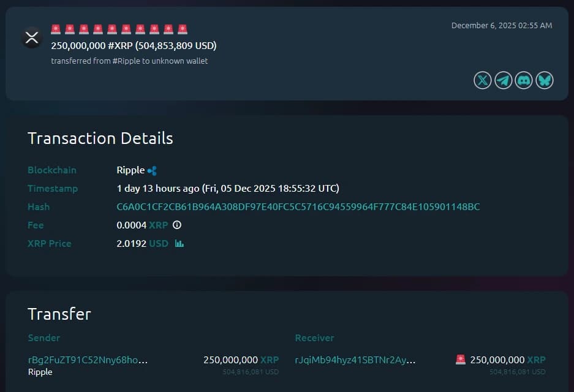Viewport: 574px width, 392px height.
Task: Click the Transfer section heading
Action: [59, 314]
